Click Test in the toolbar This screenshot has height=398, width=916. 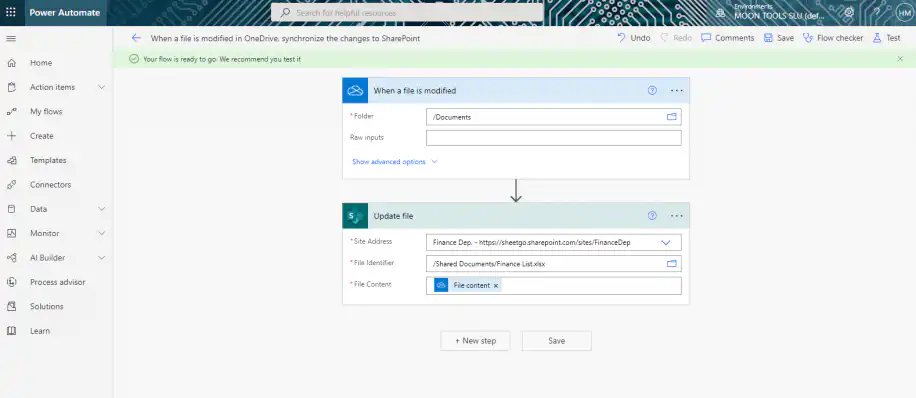point(886,38)
